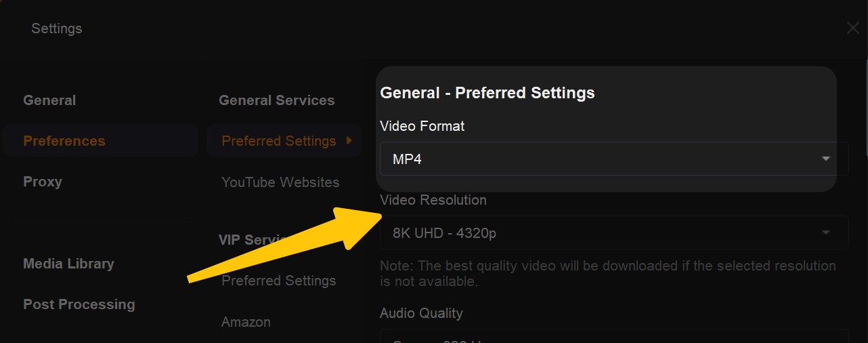Click the Video Resolution field label
Image resolution: width=868 pixels, height=343 pixels.
tap(433, 200)
